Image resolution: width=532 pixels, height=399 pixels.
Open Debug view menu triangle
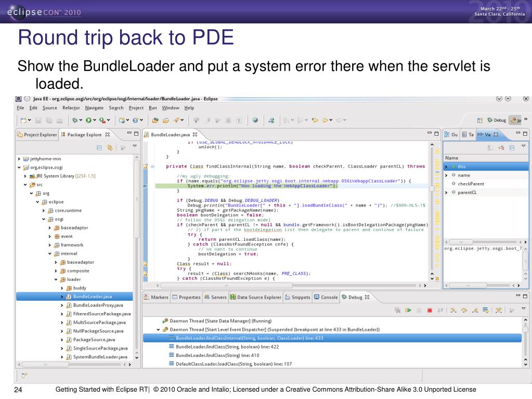(x=524, y=308)
